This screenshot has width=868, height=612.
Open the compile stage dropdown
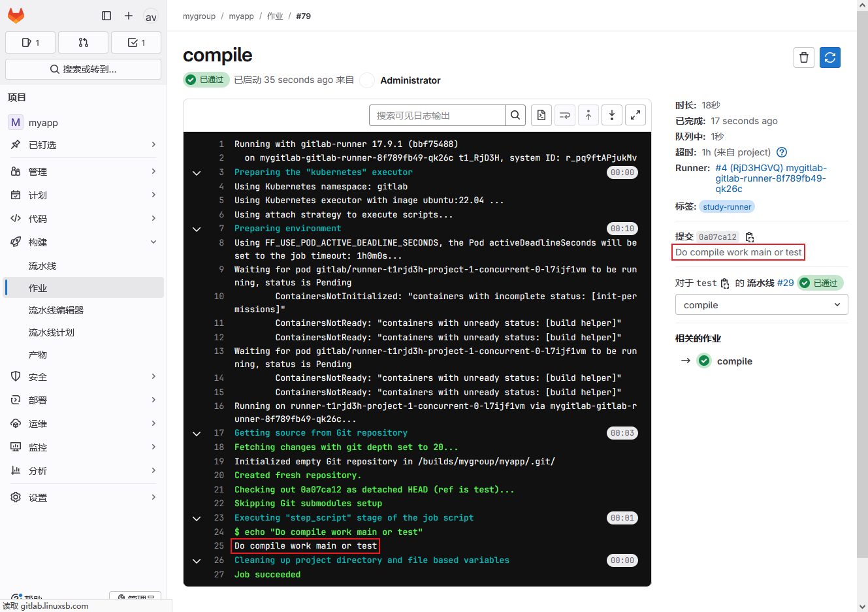point(762,304)
